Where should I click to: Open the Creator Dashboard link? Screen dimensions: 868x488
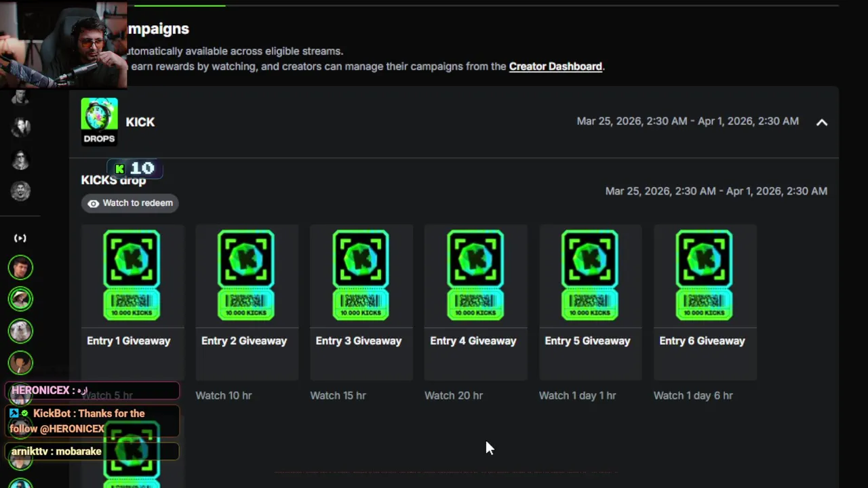tap(555, 66)
